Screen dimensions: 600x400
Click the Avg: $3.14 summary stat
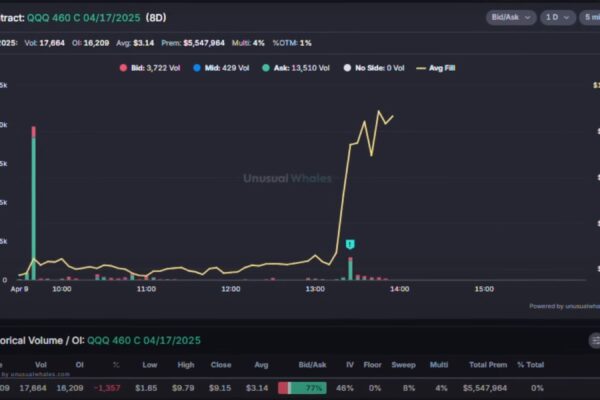coord(135,43)
